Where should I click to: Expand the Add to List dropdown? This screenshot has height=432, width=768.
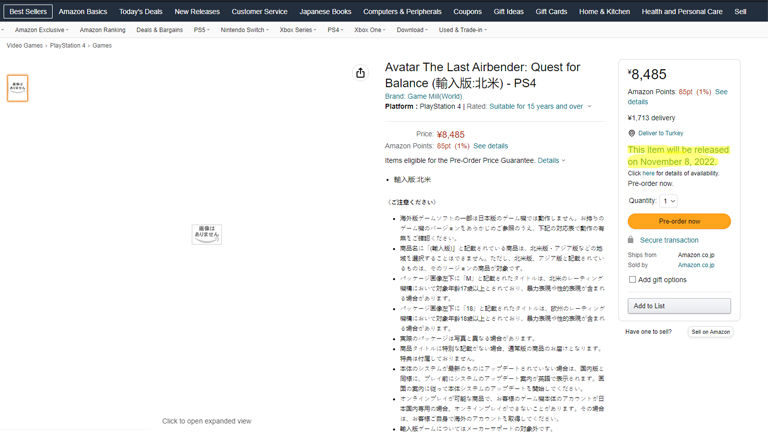(679, 306)
